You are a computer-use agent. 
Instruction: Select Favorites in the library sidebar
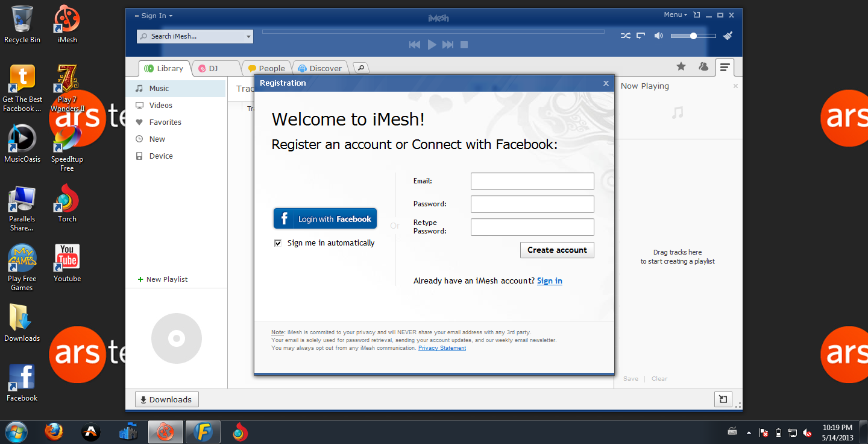tap(176, 122)
